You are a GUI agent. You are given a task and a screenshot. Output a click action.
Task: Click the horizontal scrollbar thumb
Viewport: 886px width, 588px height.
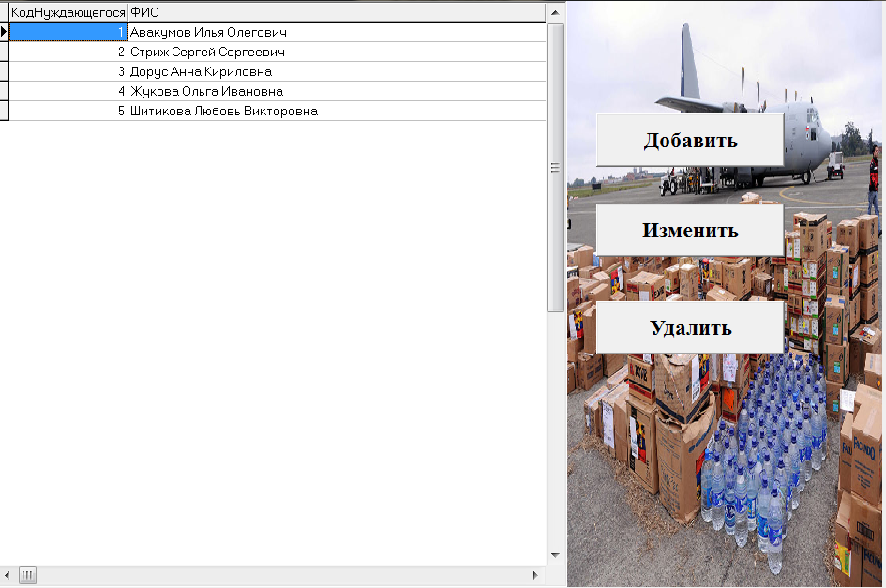click(27, 575)
